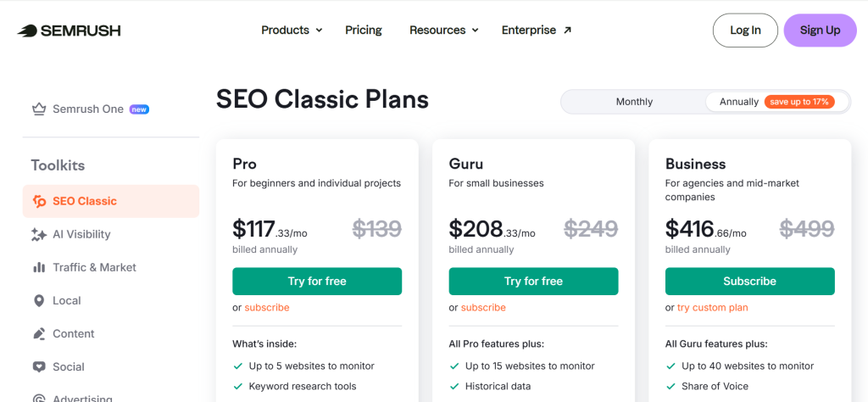
Task: Click the Log In button
Action: pyautogui.click(x=745, y=31)
